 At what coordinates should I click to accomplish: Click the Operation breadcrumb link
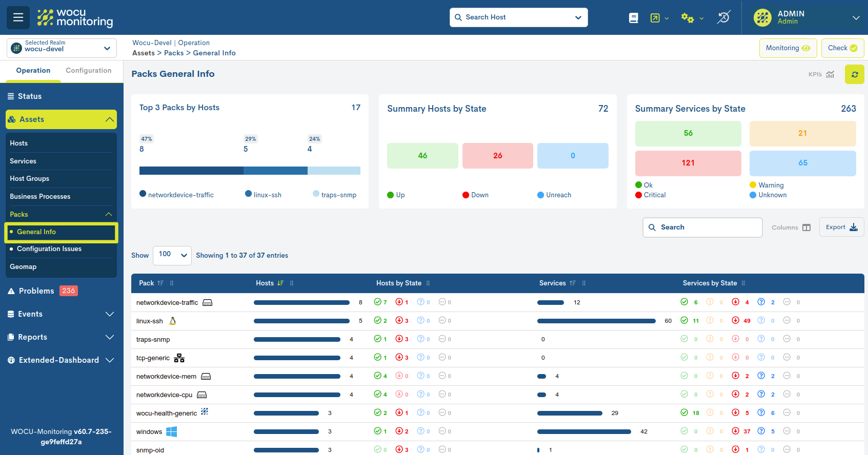tap(194, 43)
